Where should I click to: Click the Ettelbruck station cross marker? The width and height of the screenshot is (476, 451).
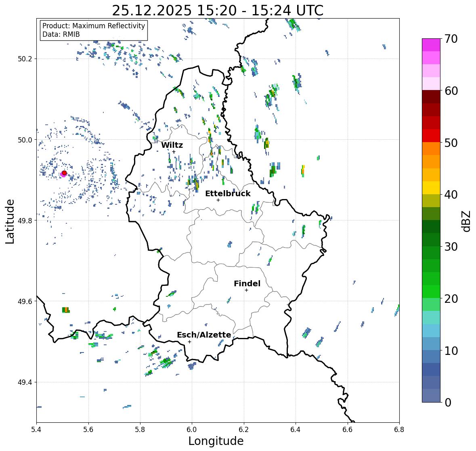[218, 200]
